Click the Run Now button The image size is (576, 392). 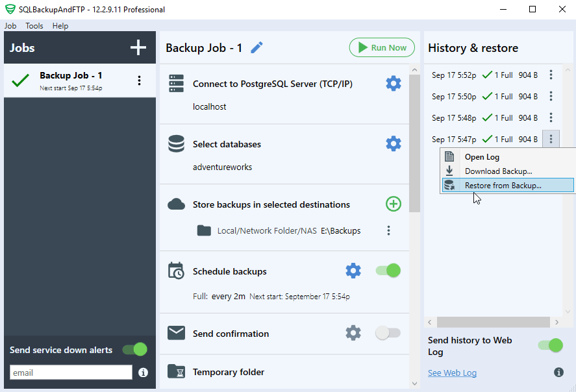pos(382,47)
